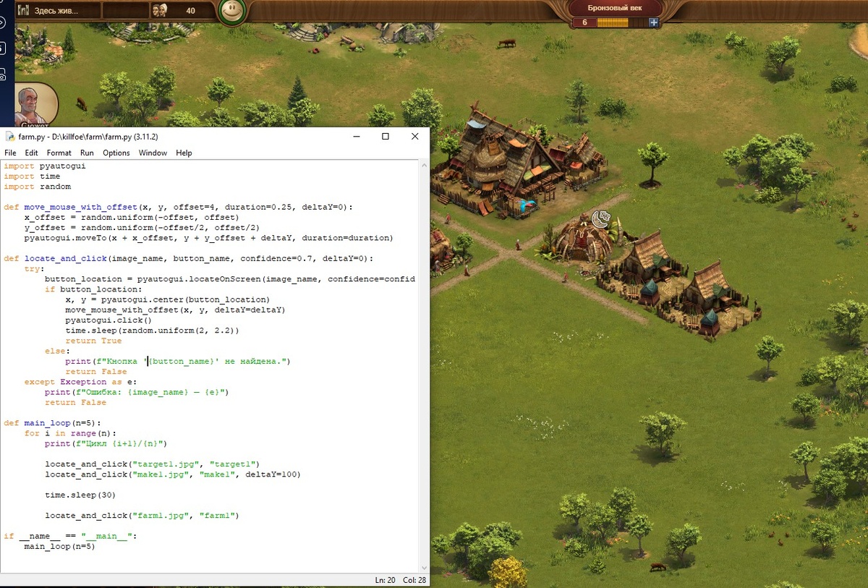Click the print line containing 'не найдена.'
This screenshot has width=868, height=588.
tap(177, 361)
